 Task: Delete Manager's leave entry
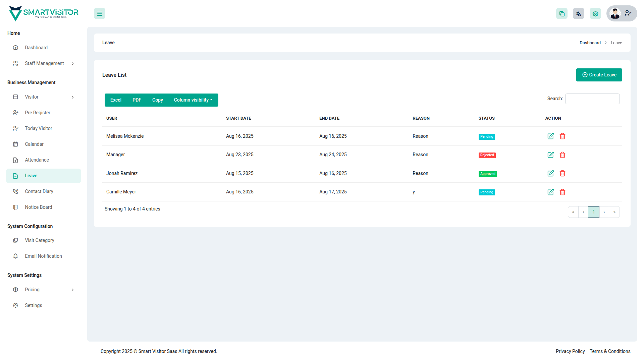click(562, 155)
